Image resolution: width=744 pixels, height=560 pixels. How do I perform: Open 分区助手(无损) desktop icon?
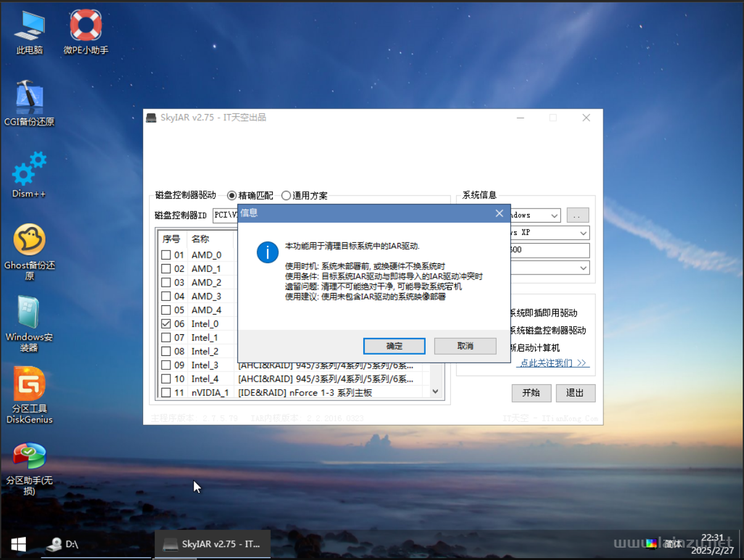point(29,469)
